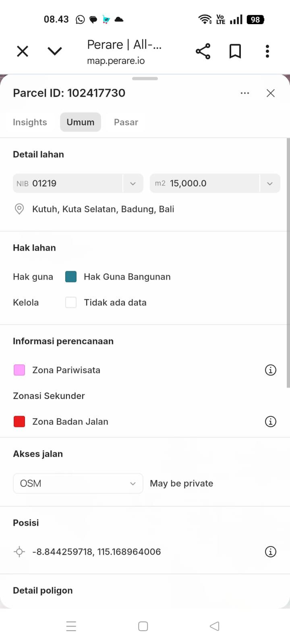Switch to the Insights tab
This screenshot has width=290, height=644.
[30, 122]
